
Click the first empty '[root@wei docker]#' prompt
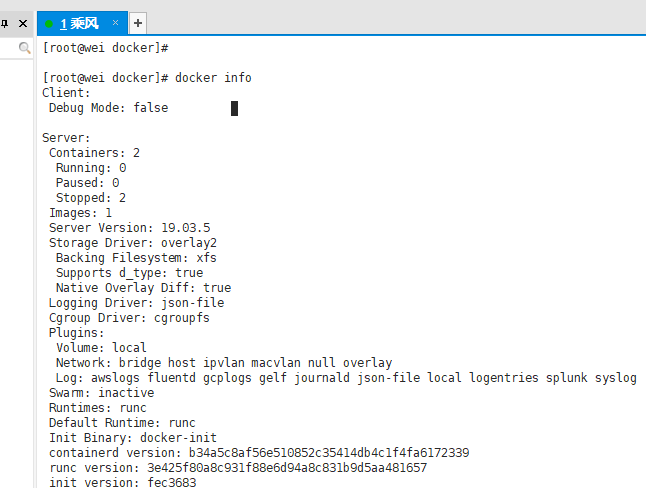pos(105,48)
